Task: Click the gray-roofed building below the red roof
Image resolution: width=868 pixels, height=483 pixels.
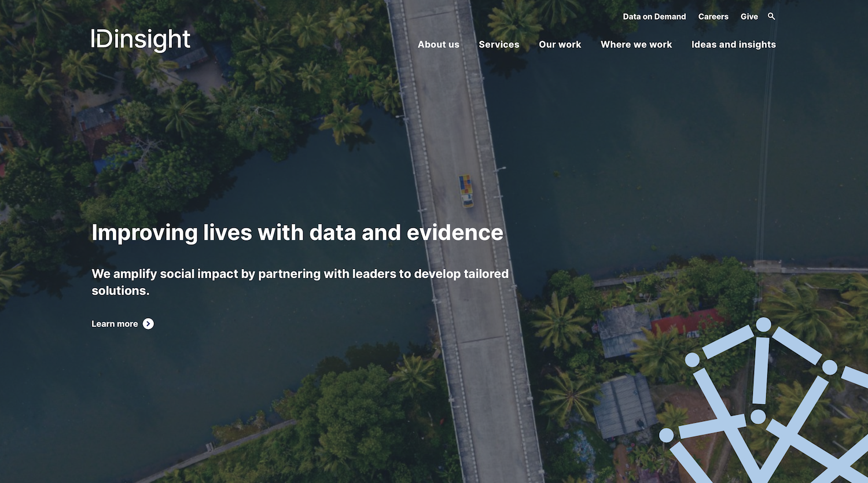Action: (x=625, y=405)
